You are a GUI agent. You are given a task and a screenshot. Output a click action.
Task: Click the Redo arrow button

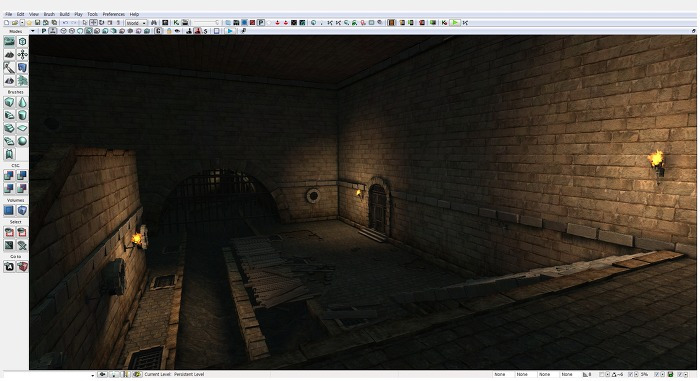[x=74, y=22]
